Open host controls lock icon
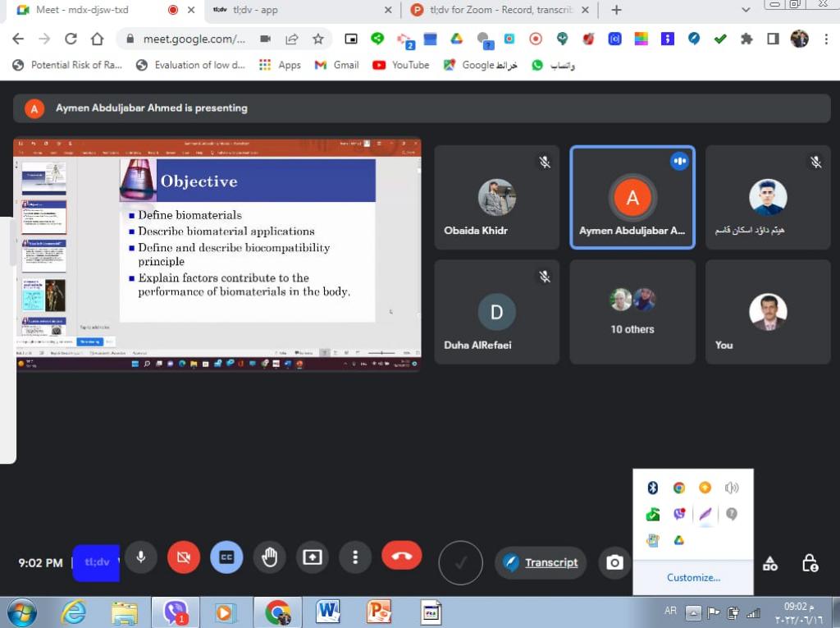The image size is (840, 628). pyautogui.click(x=810, y=563)
